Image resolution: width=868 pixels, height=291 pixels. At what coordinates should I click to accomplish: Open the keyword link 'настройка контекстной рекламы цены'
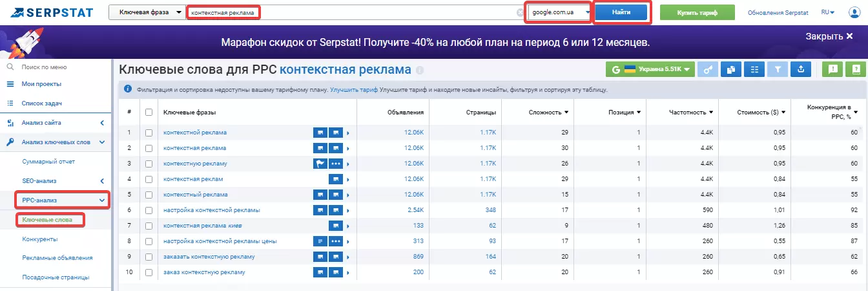(x=220, y=241)
